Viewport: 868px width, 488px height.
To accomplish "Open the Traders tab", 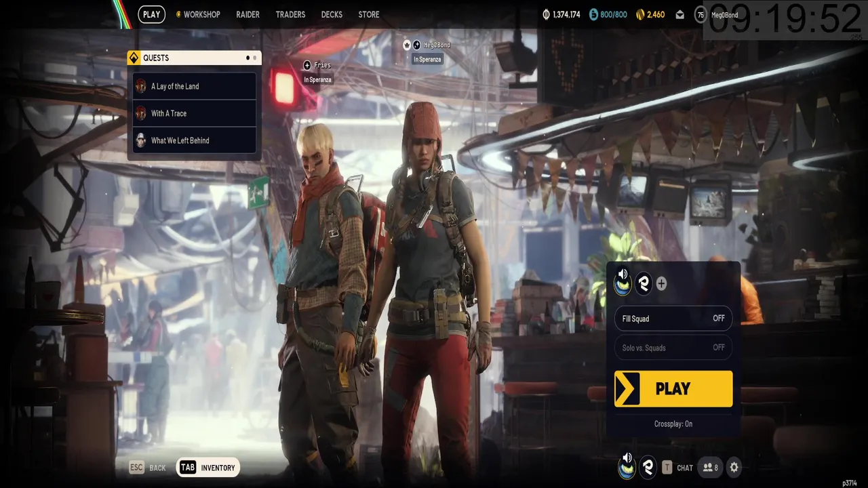I will [x=290, y=14].
